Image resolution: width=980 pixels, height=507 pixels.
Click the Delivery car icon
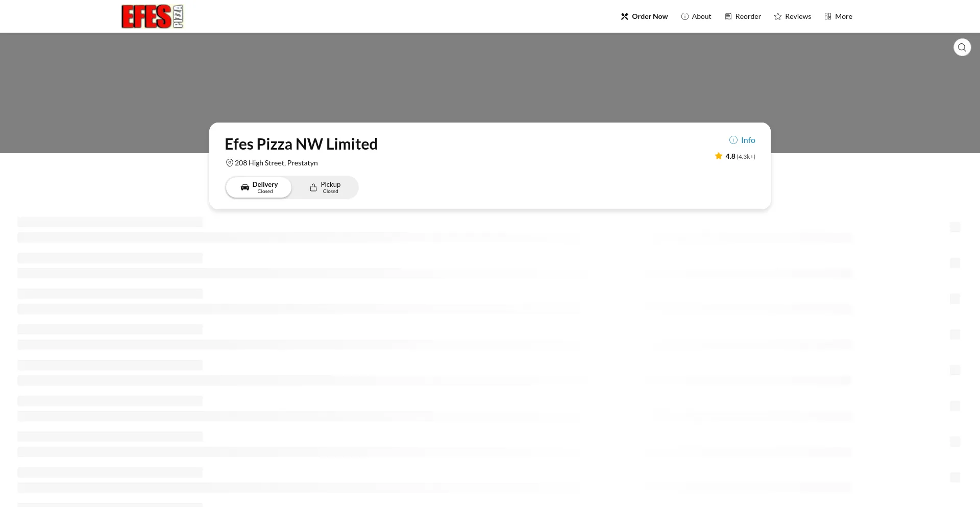pos(245,187)
